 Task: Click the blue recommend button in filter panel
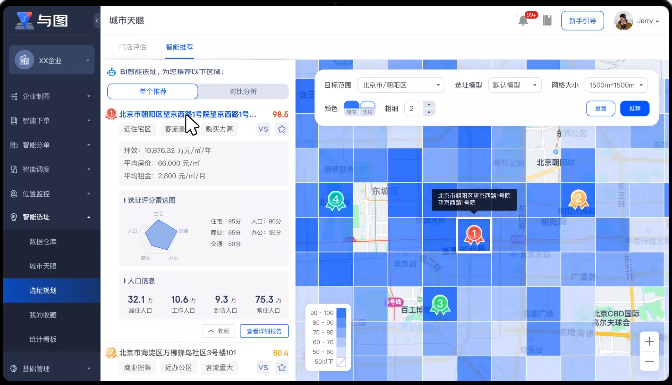tap(634, 108)
